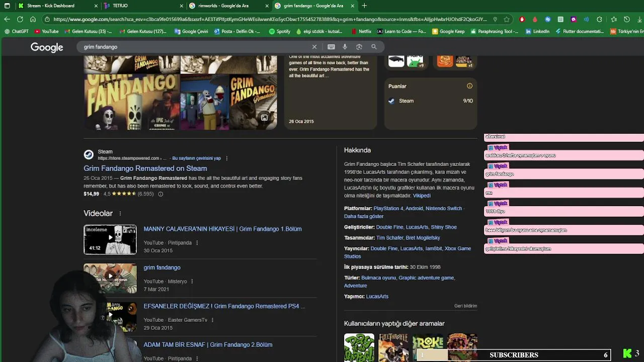644x362 pixels.
Task: Open the blue Shazam extension
Action: 548,19
